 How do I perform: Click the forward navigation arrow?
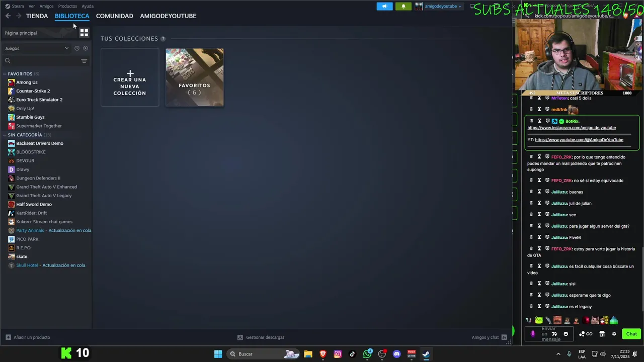click(19, 16)
